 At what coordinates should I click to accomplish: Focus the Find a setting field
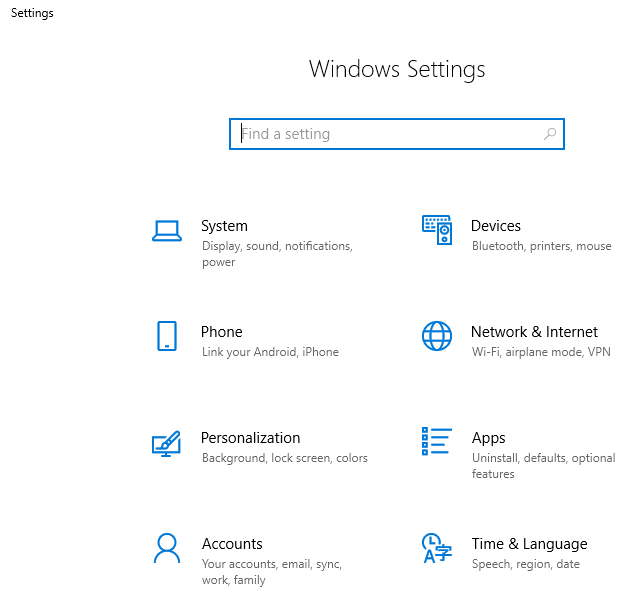coord(397,134)
